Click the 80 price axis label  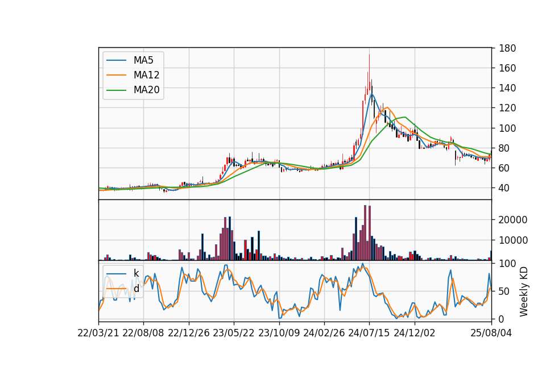tap(504, 148)
